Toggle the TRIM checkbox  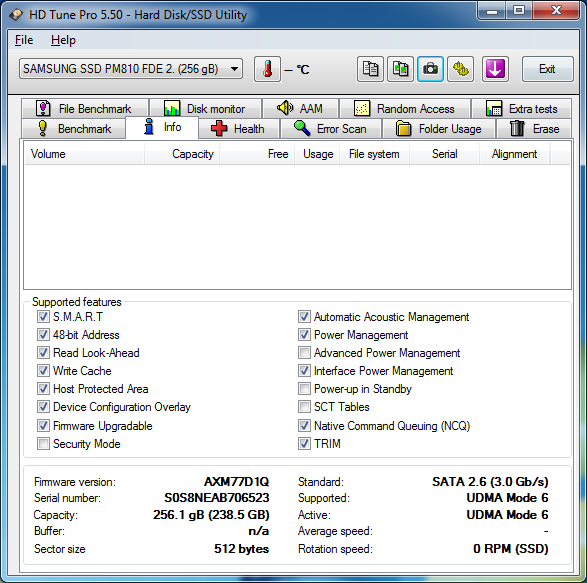tap(304, 444)
